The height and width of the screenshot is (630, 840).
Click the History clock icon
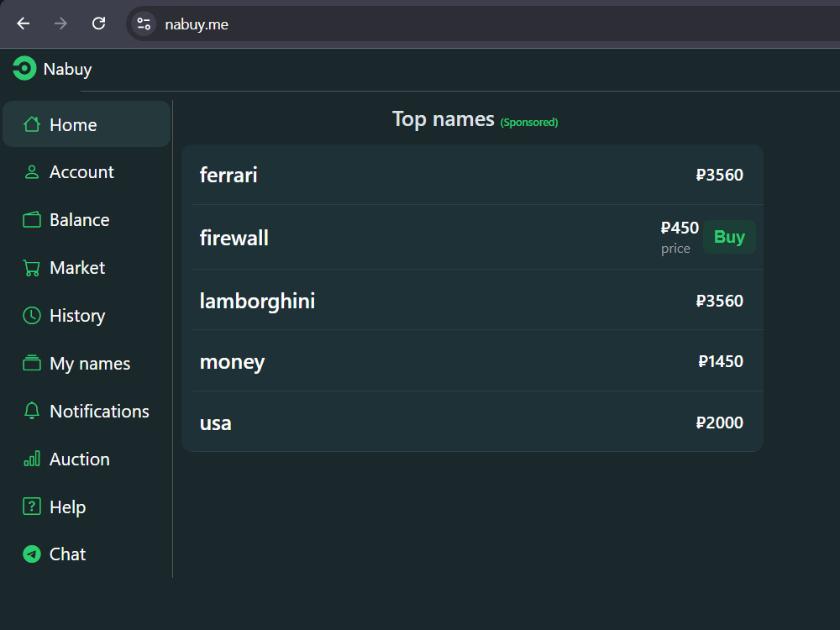coord(32,316)
